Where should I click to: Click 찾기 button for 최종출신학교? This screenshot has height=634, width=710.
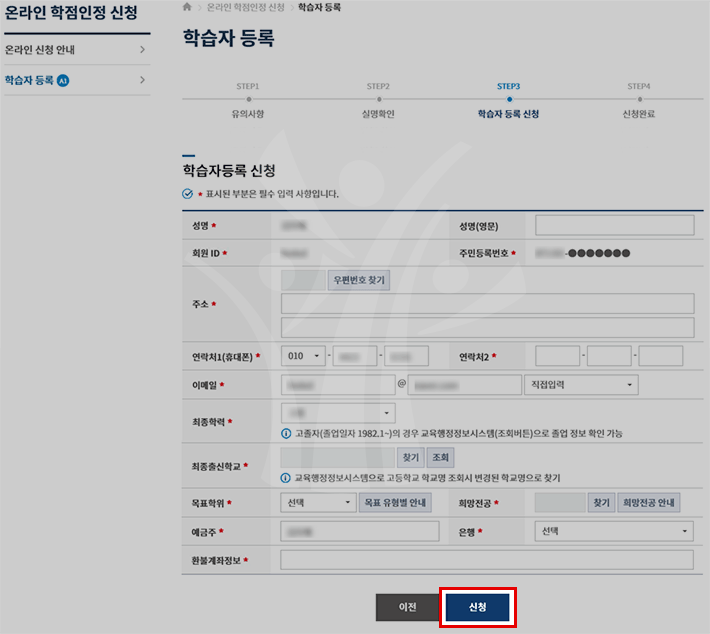[410, 457]
